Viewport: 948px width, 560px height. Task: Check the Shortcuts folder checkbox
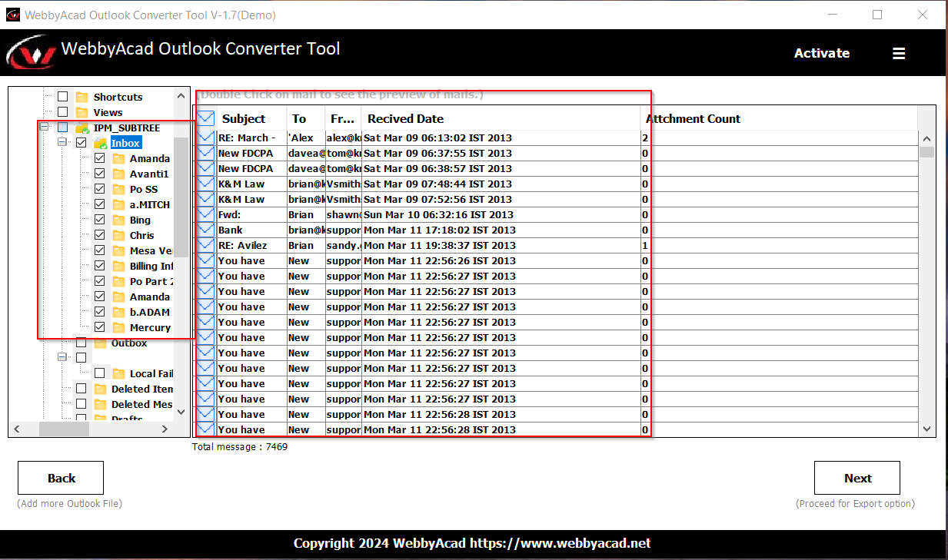pos(62,97)
